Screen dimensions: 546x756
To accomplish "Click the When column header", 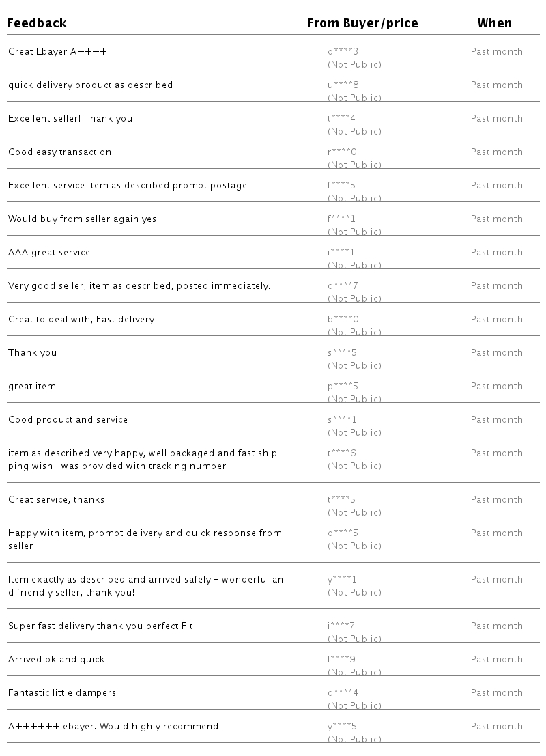I will (494, 23).
